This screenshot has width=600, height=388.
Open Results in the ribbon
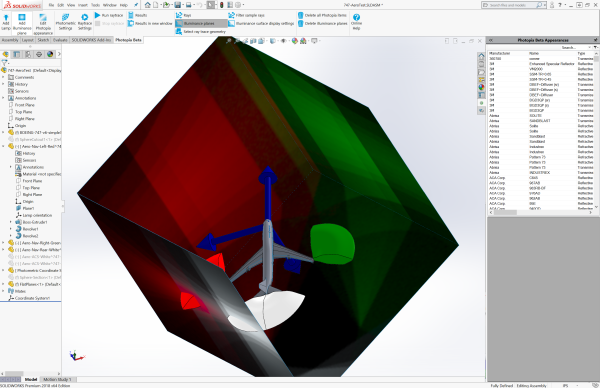(138, 15)
